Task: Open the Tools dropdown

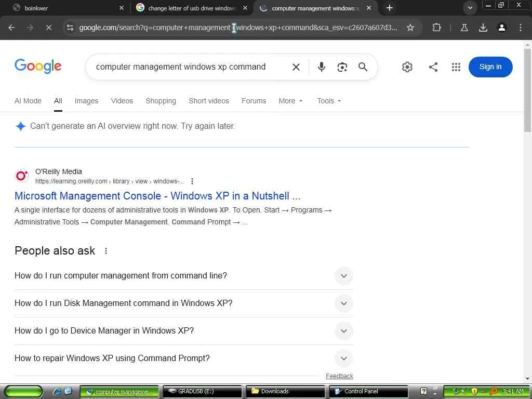Action: pyautogui.click(x=329, y=101)
